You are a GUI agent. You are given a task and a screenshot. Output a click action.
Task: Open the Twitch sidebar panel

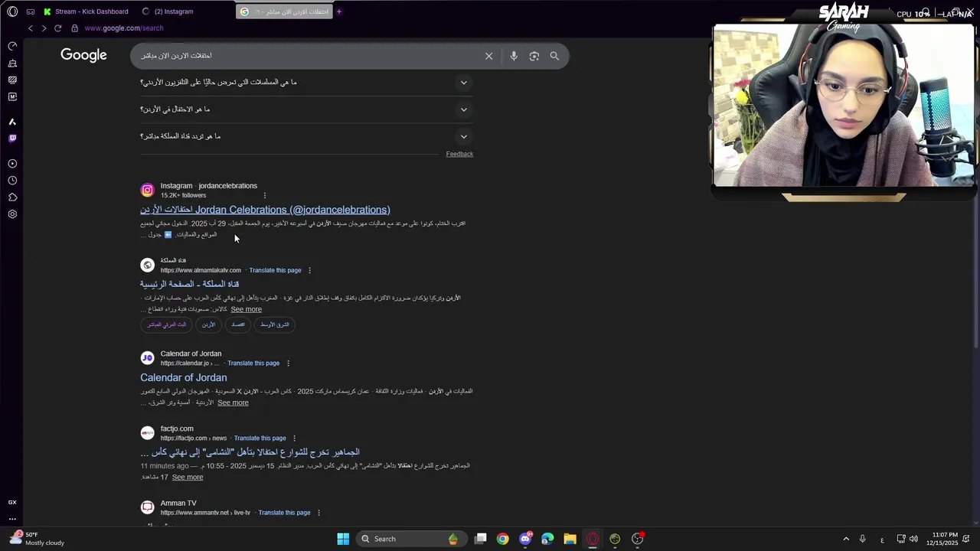point(12,139)
